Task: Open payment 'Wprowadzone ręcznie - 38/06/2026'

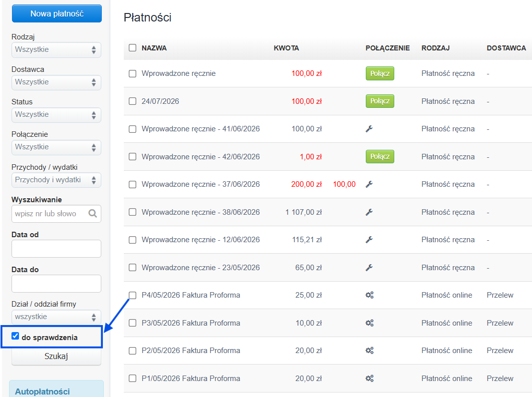Action: pyautogui.click(x=201, y=212)
